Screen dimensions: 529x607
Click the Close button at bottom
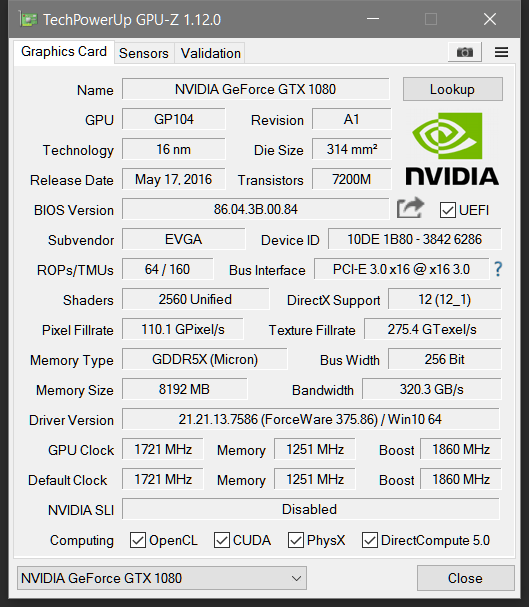pyautogui.click(x=466, y=578)
